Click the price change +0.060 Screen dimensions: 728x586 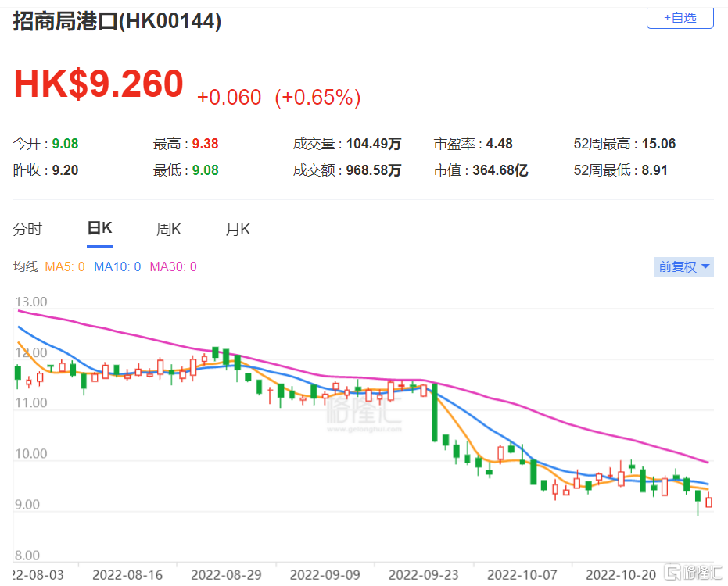229,98
